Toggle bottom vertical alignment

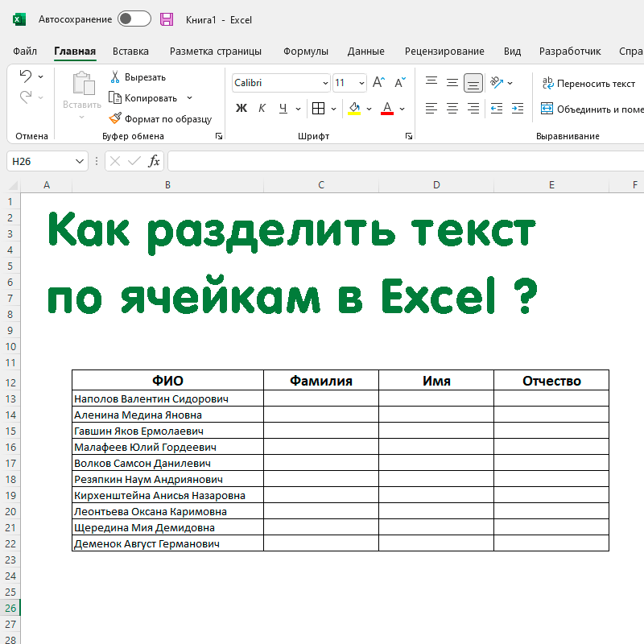473,83
